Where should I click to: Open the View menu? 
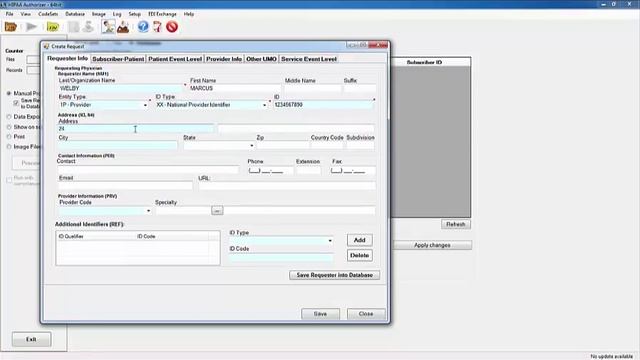26,14
